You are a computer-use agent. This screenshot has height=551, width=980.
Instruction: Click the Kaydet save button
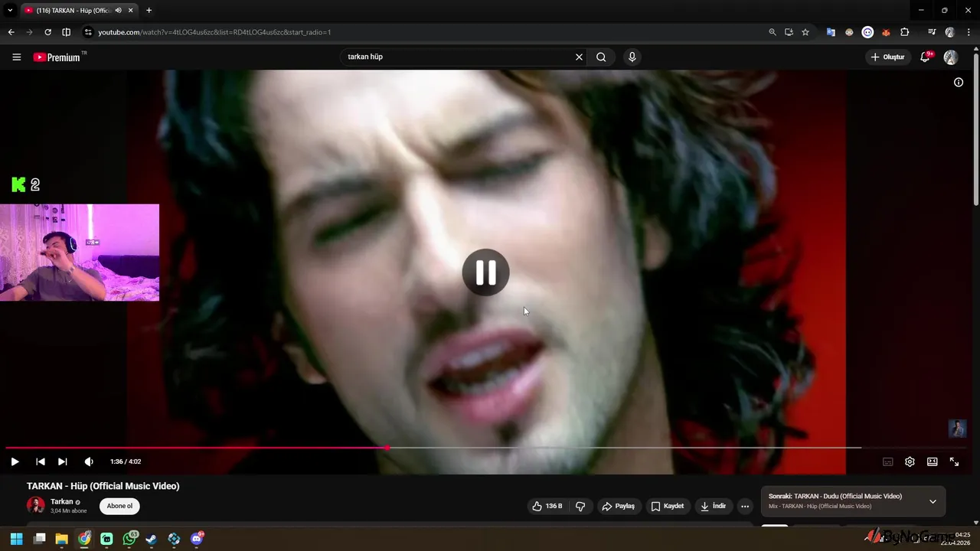[x=668, y=506]
